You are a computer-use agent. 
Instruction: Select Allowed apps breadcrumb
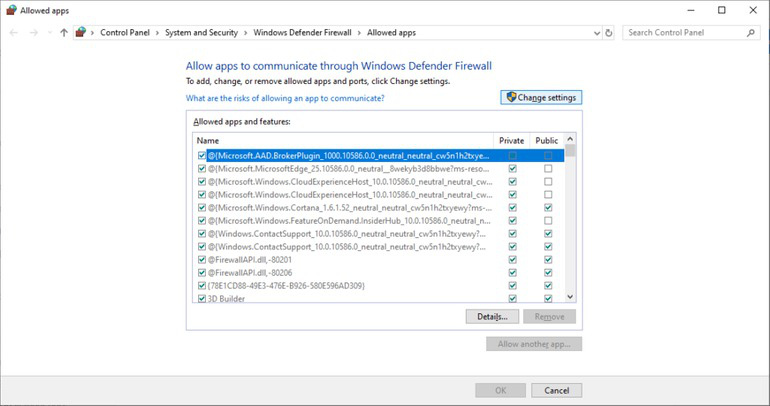coord(391,32)
